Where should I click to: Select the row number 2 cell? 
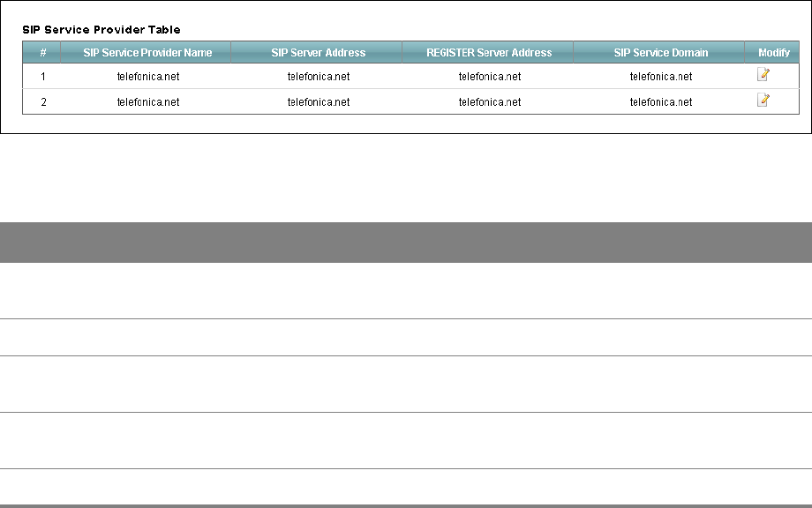click(x=43, y=102)
